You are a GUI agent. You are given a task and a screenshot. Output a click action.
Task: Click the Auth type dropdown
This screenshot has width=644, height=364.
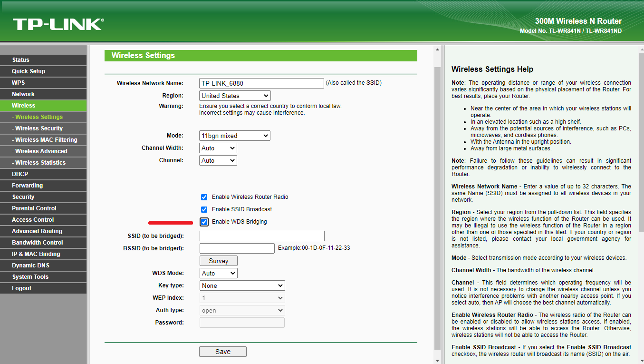(242, 310)
